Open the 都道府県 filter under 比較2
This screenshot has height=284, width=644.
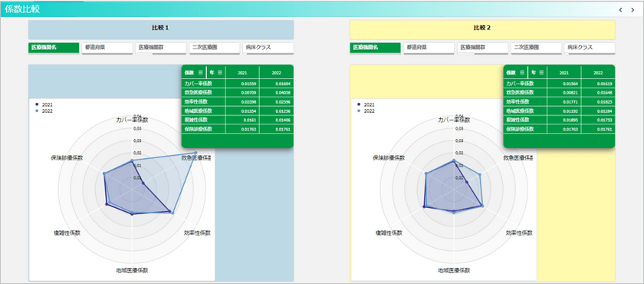[429, 48]
